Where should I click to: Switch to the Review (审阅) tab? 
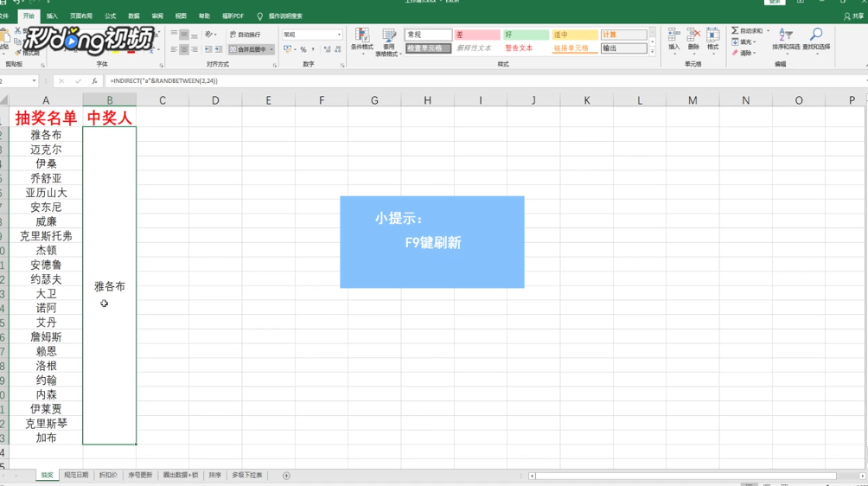pos(157,16)
